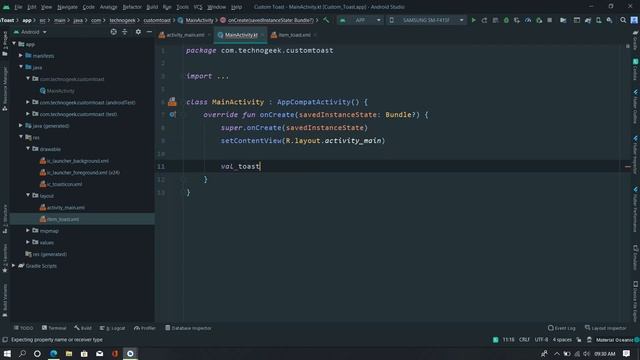Click the class gutter icon beside MainActivity
This screenshot has height=360, width=640.
pos(172,102)
